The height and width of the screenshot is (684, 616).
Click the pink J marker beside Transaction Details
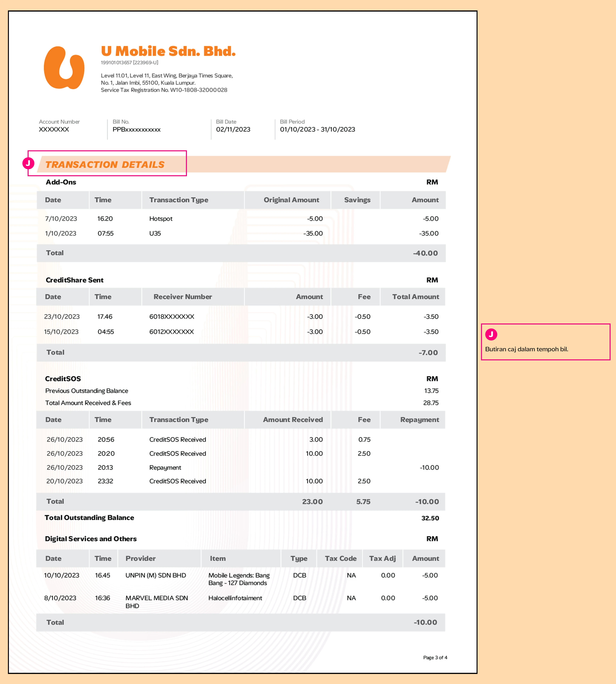28,163
